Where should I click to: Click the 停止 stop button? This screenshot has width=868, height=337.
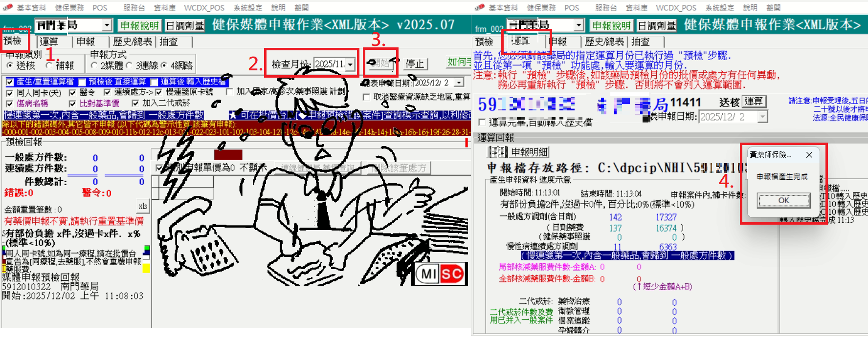(x=415, y=63)
